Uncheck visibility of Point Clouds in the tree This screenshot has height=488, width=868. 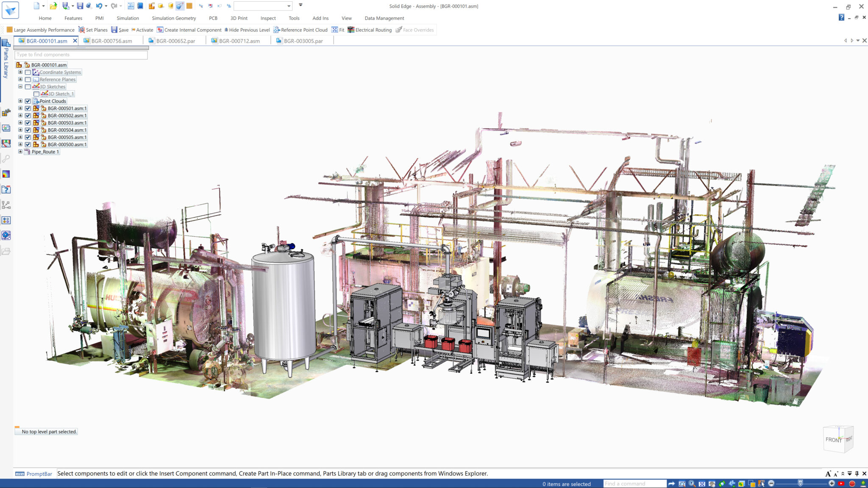28,101
